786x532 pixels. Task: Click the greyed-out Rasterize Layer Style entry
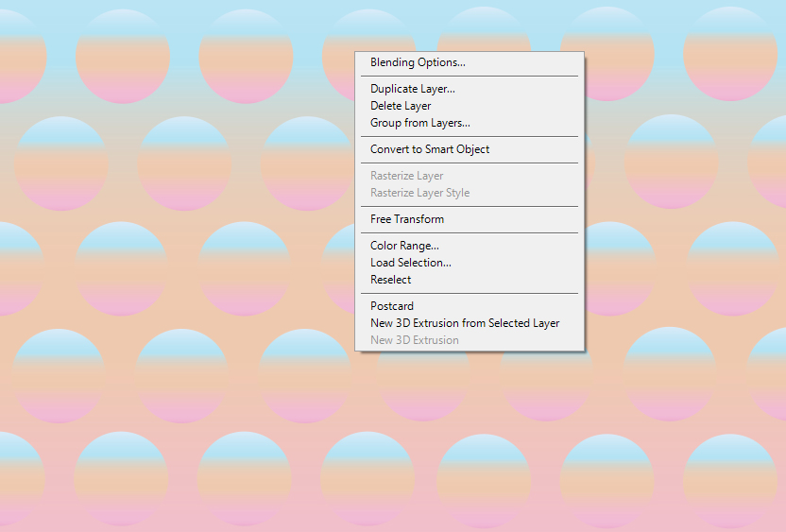coord(470,193)
